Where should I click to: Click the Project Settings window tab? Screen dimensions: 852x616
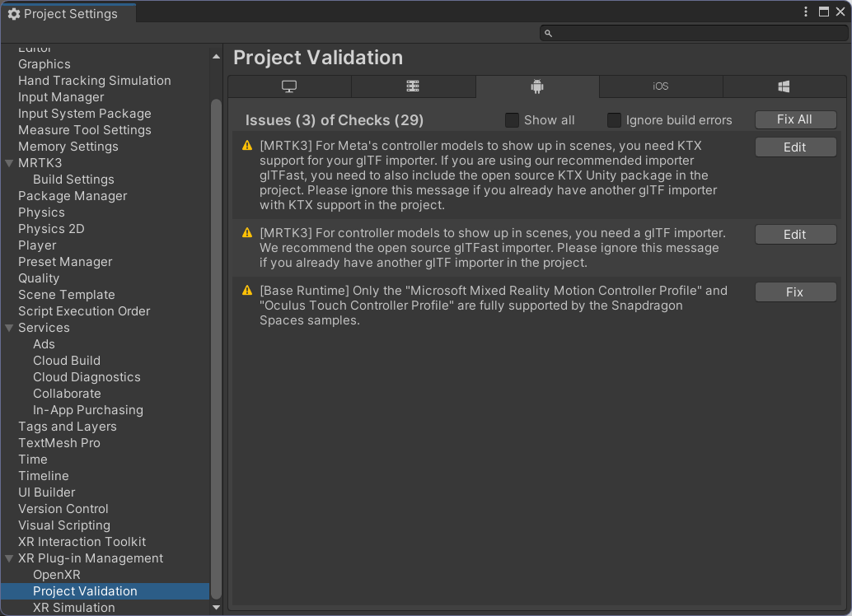pyautogui.click(x=68, y=13)
